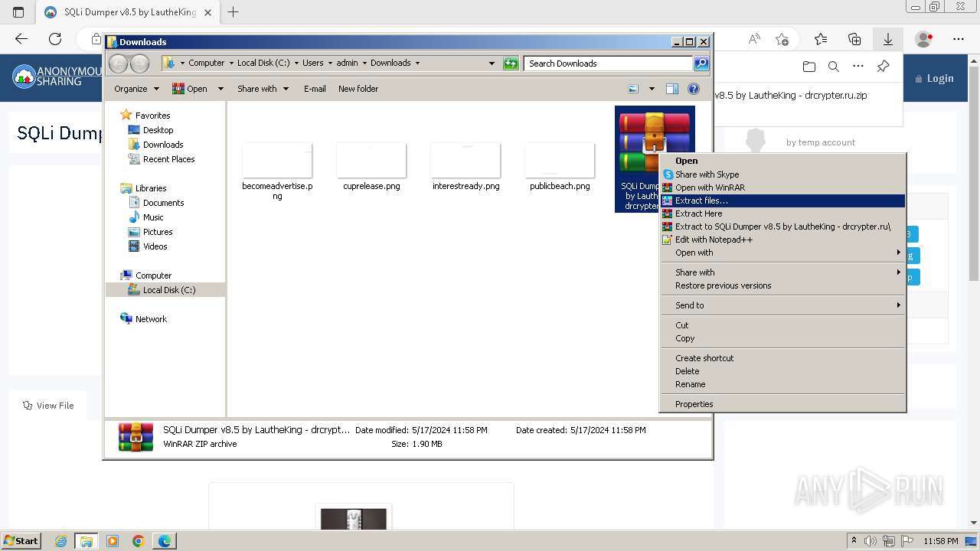Open a new Edge tab
The height and width of the screenshot is (551, 980).
coord(234,12)
